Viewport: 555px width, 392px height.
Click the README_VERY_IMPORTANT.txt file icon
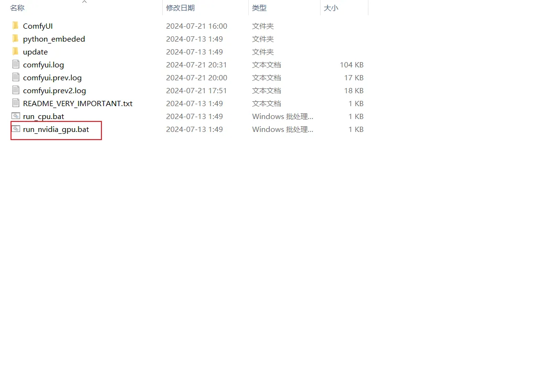coord(16,103)
